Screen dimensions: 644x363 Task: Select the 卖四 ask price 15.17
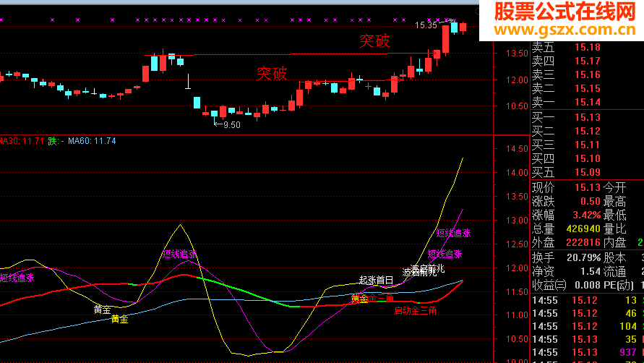point(588,61)
